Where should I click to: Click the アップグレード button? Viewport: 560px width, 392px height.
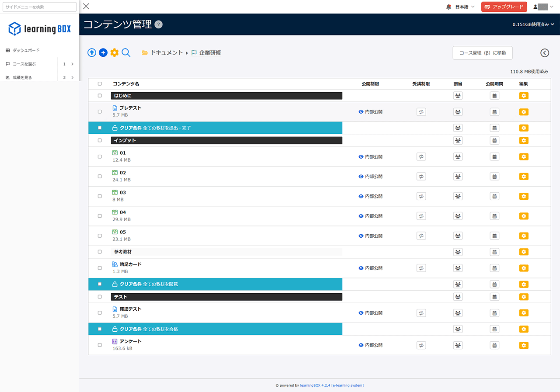click(x=504, y=7)
